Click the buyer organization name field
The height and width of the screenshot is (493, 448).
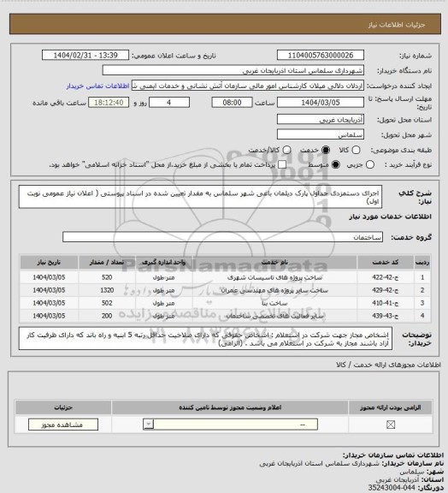[233, 70]
